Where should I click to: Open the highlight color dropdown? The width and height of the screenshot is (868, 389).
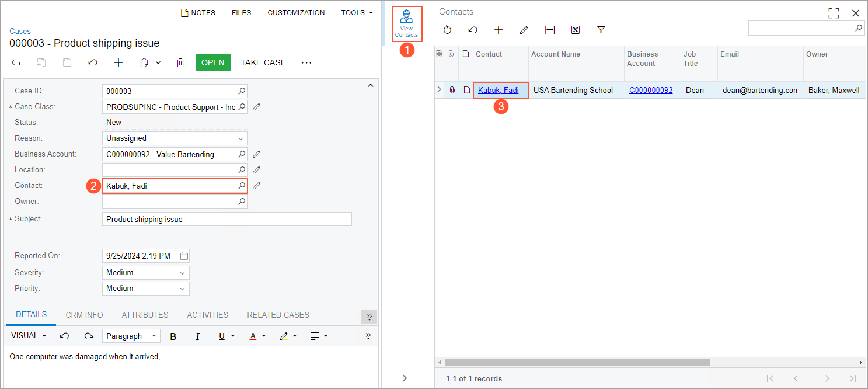click(x=295, y=336)
